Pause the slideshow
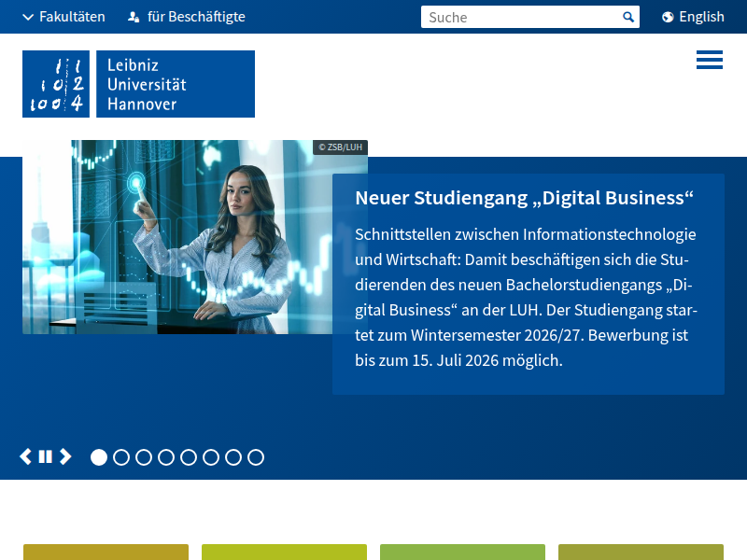This screenshot has width=747, height=560. [45, 456]
